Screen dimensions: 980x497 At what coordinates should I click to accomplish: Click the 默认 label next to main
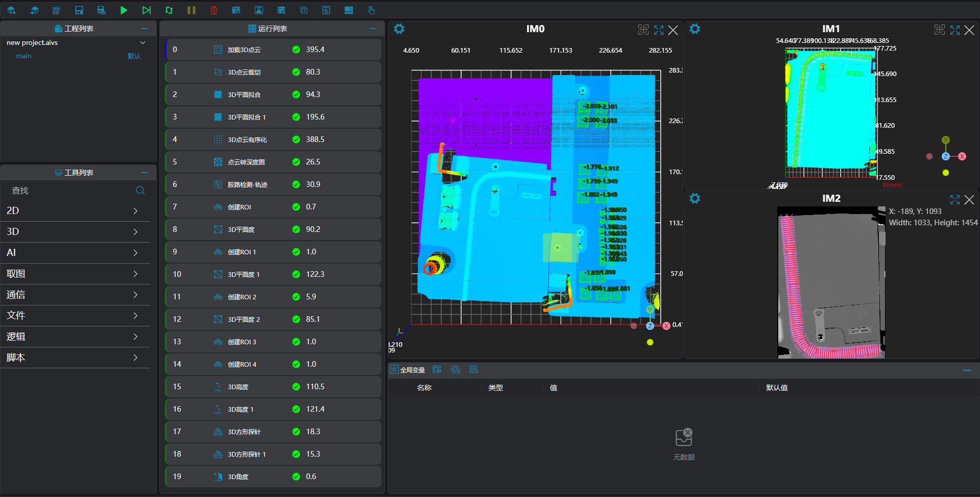(x=134, y=56)
